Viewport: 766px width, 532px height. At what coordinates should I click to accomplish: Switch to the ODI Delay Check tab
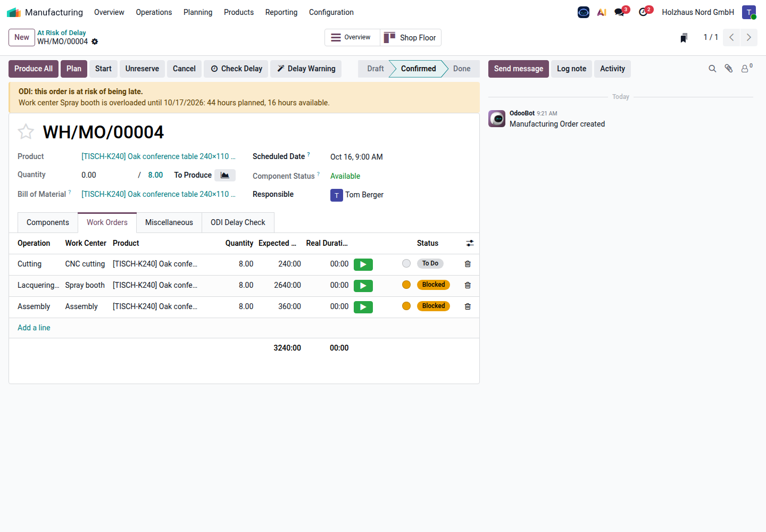(238, 222)
